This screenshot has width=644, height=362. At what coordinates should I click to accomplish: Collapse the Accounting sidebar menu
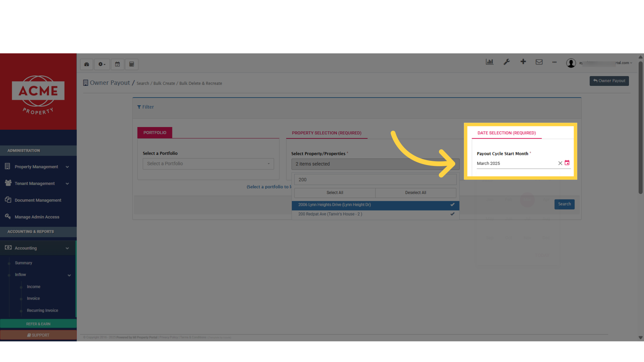pos(38,248)
